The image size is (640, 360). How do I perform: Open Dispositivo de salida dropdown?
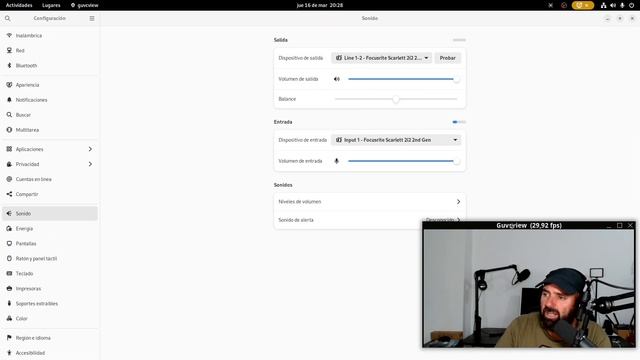pyautogui.click(x=381, y=58)
